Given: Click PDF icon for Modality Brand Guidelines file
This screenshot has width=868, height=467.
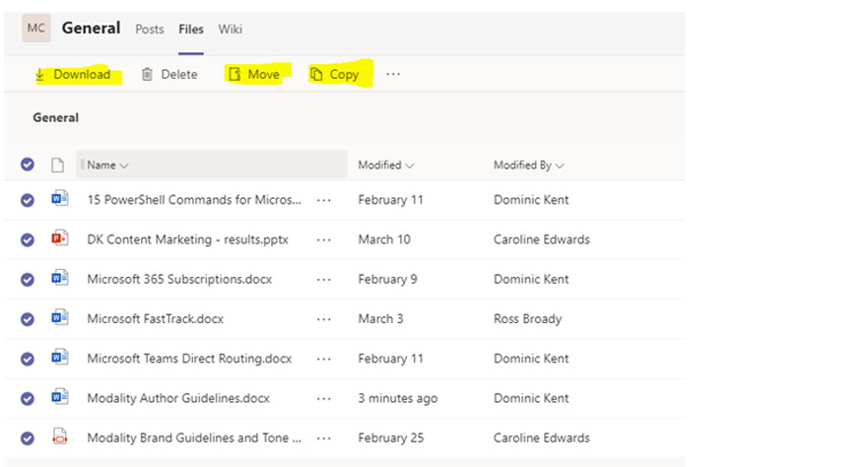Looking at the screenshot, I should [60, 436].
